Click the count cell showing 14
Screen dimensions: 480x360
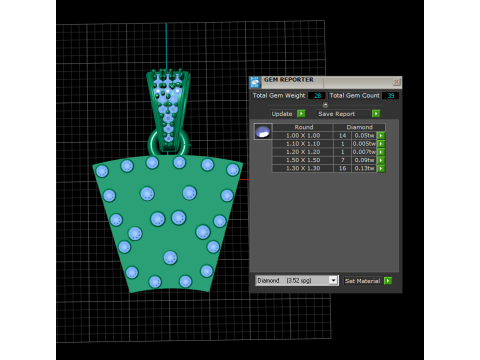tap(342, 136)
